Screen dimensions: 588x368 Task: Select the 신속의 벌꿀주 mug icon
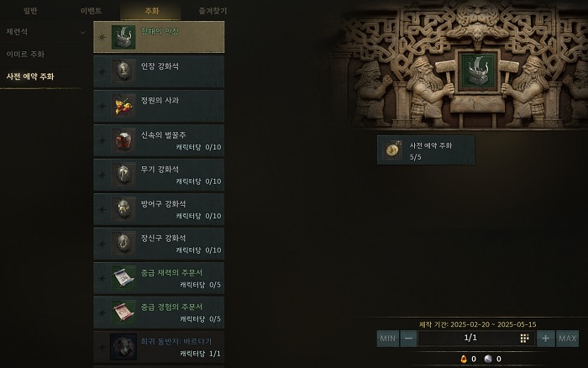(x=123, y=140)
